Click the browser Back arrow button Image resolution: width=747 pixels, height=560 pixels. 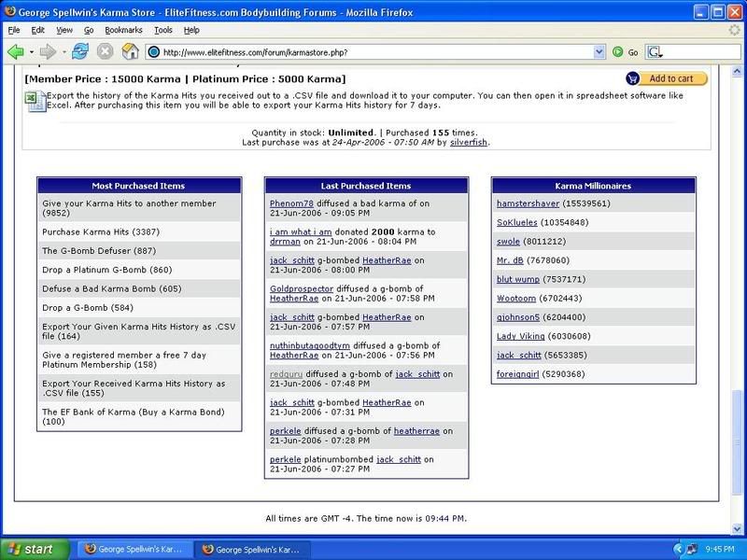coord(15,51)
